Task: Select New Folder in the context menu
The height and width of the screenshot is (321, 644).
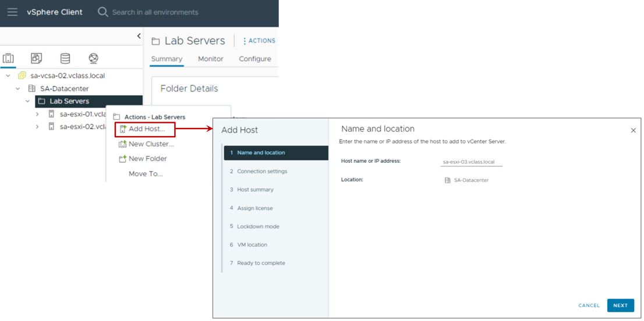Action: tap(147, 159)
